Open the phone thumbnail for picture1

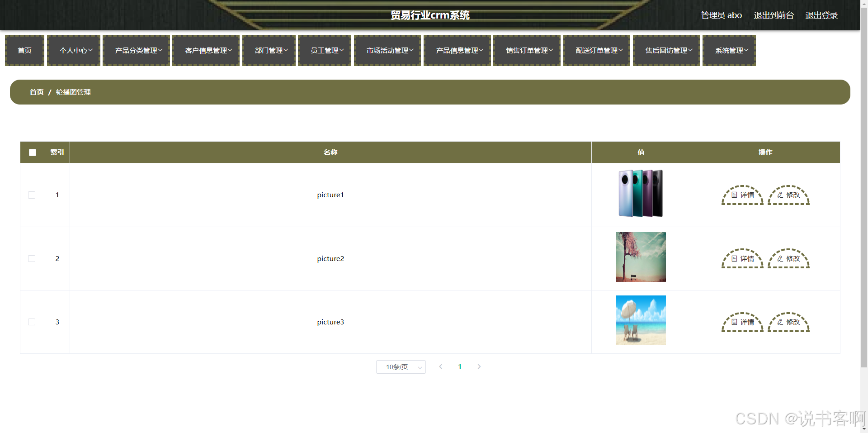point(641,194)
